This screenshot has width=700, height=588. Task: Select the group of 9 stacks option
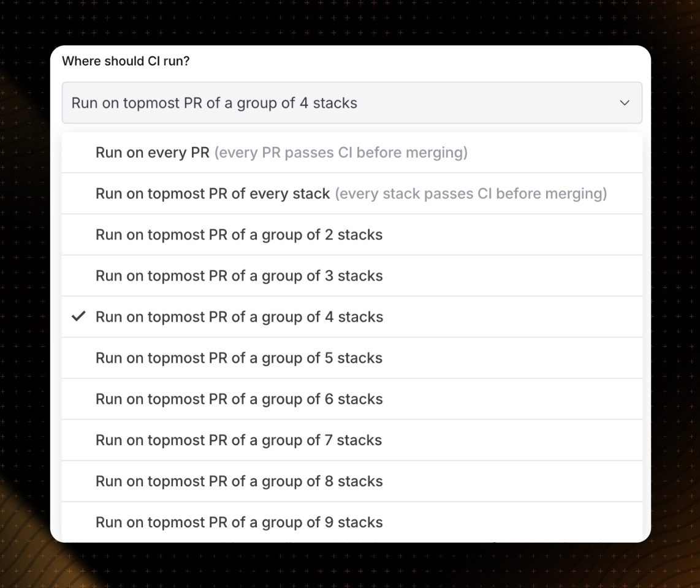[x=238, y=522]
